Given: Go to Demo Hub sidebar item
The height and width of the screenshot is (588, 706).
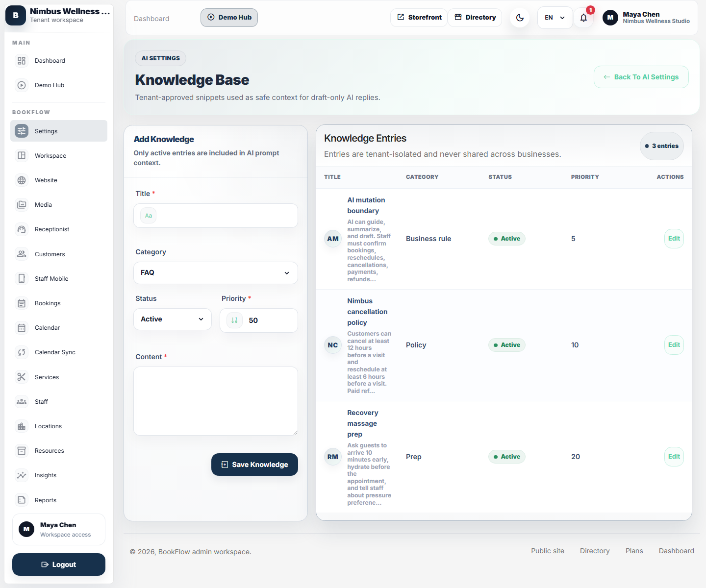Looking at the screenshot, I should pyautogui.click(x=59, y=85).
